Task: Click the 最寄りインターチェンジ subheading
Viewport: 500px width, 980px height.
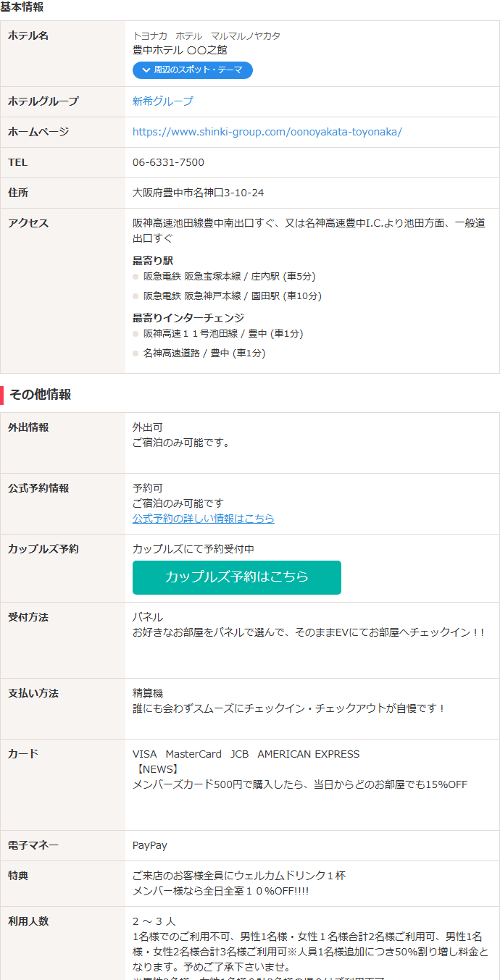Action: 188,318
